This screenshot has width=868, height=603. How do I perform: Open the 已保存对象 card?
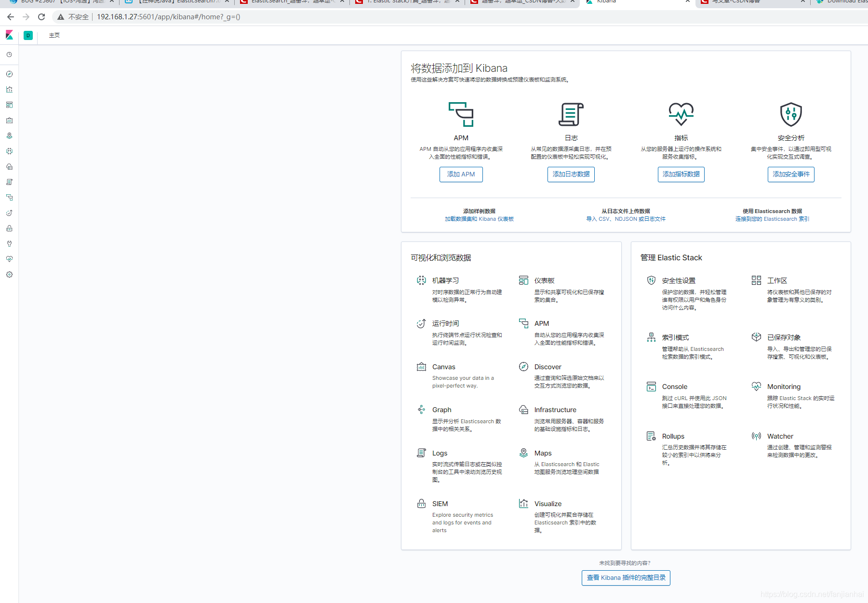coord(794,347)
